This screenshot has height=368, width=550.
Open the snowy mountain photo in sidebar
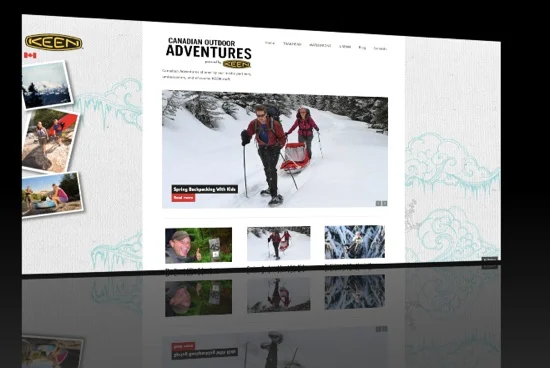[47, 85]
